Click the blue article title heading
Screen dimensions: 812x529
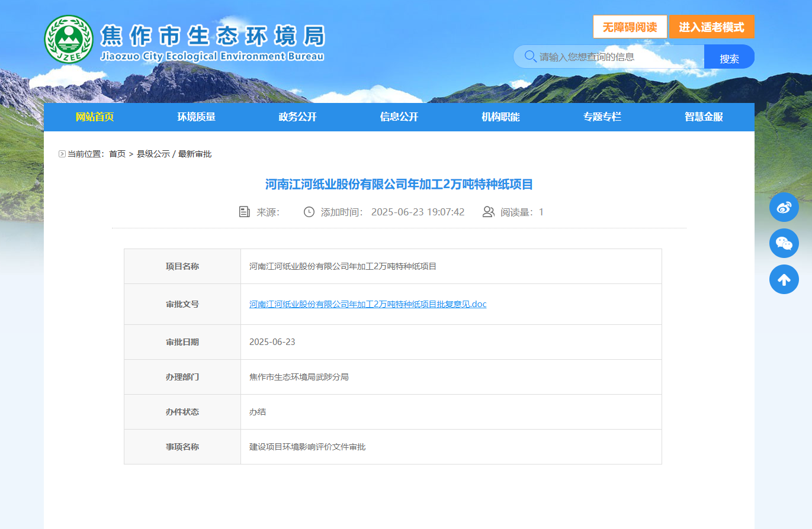pos(399,185)
